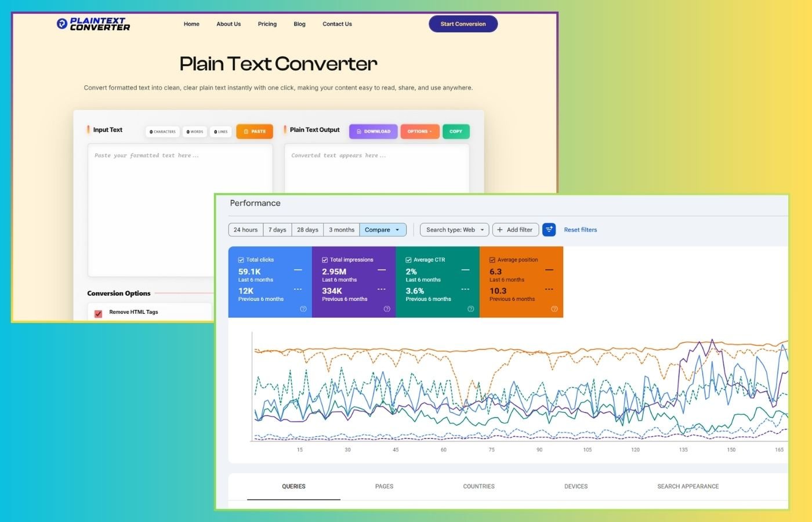
Task: Select the 28 days date range
Action: tap(307, 230)
